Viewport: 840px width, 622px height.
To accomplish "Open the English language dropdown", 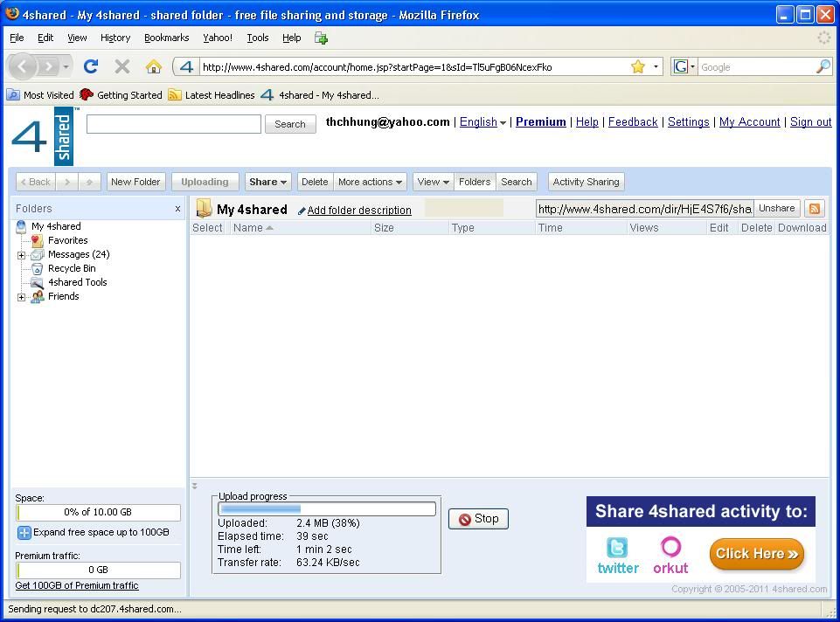I will 482,122.
